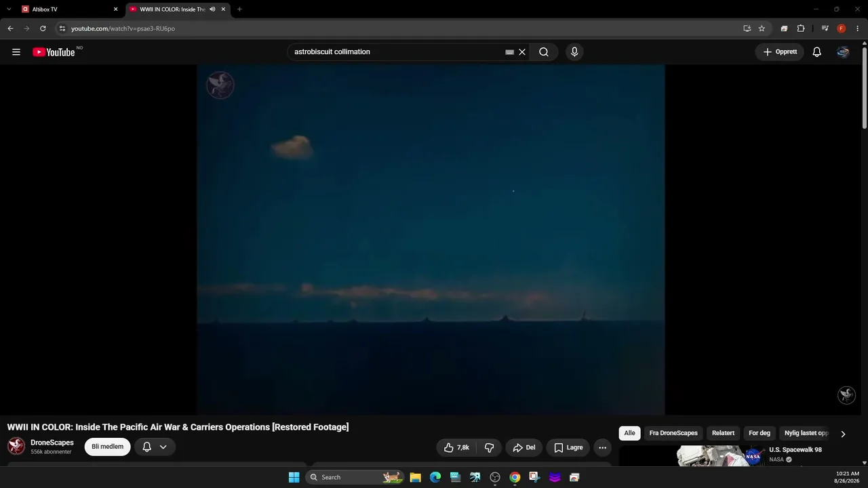Start voice search with the microphone

point(574,52)
